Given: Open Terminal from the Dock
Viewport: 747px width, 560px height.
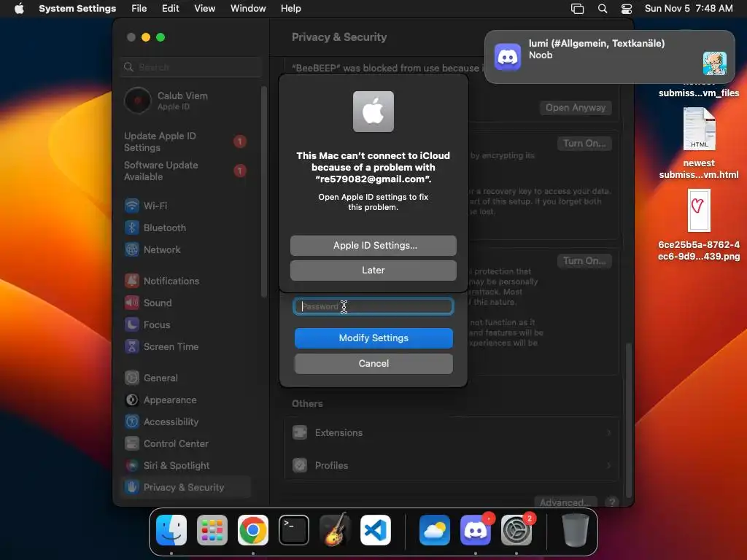Looking at the screenshot, I should point(294,530).
